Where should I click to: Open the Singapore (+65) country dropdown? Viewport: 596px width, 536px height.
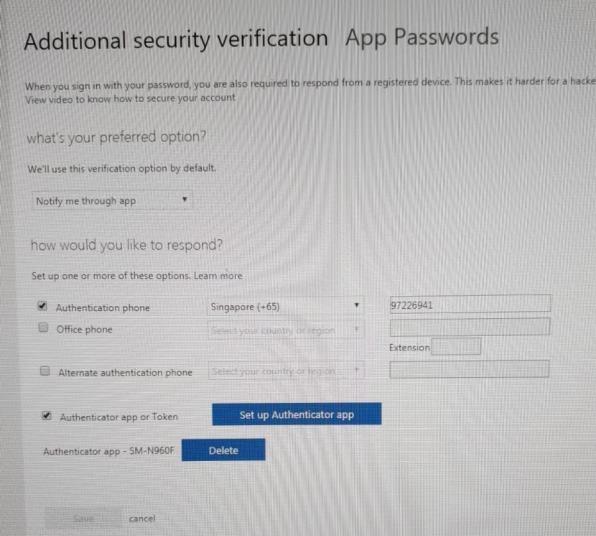285,306
